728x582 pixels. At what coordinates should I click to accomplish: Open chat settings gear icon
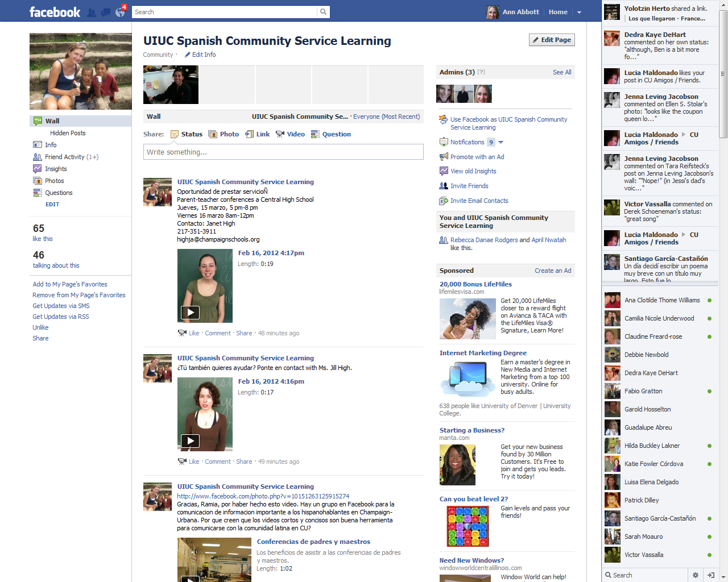click(x=695, y=575)
